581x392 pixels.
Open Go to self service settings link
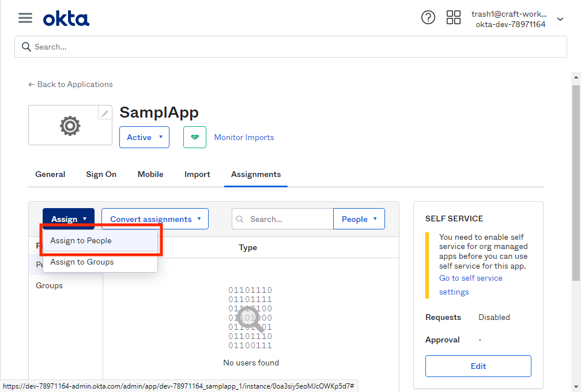tap(470, 285)
